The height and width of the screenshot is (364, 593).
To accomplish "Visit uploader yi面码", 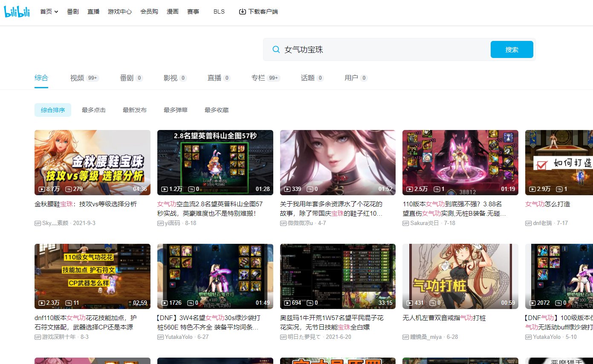I will click(x=173, y=223).
